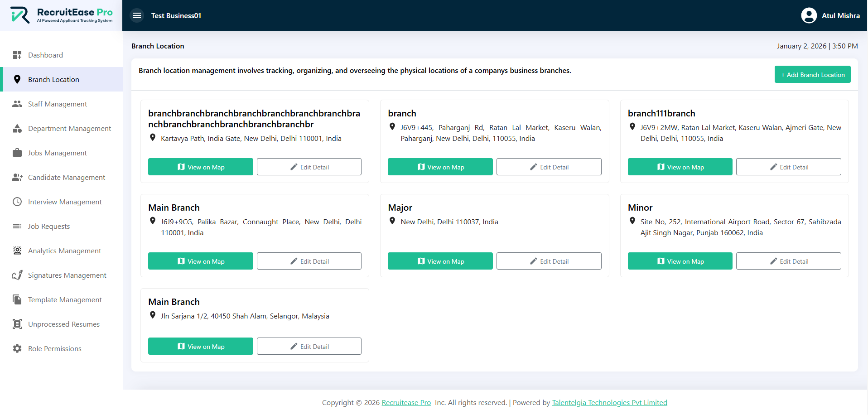Click the location pin beside Shah Alam address
Screen dimensions: 868x415
point(153,315)
